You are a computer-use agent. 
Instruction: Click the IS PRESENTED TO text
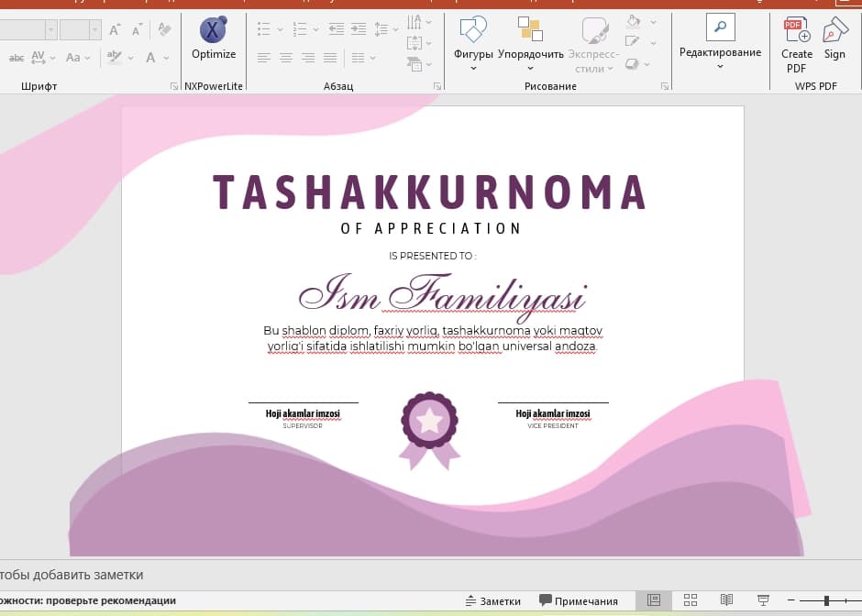432,256
